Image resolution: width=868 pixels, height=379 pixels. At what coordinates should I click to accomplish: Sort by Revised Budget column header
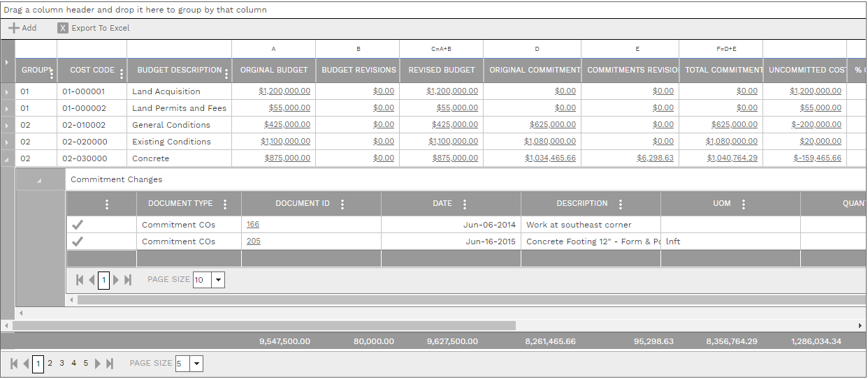(x=441, y=70)
